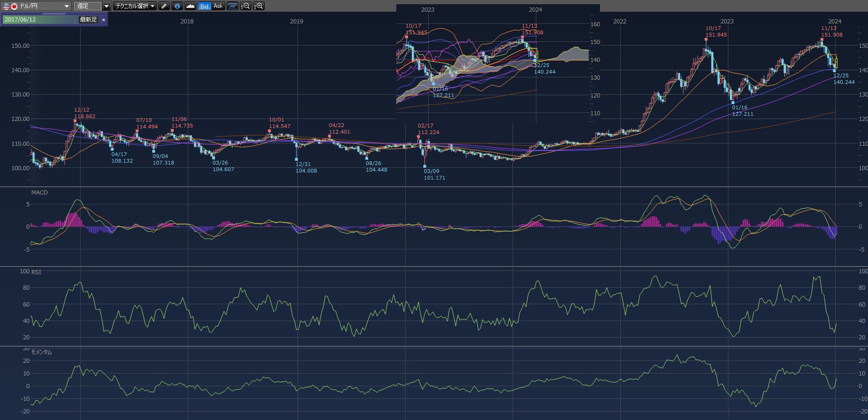Open the ドル/円 currency pair dropdown

pos(66,6)
